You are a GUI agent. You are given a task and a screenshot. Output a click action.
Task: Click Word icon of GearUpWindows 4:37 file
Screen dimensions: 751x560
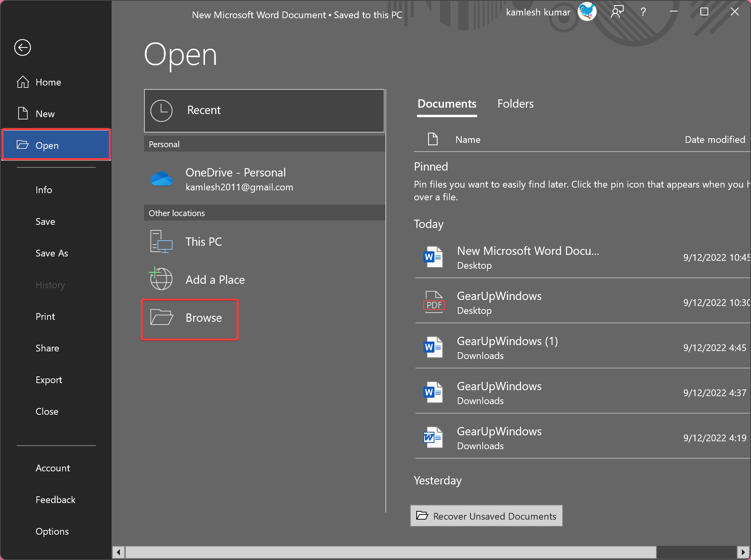pos(433,393)
